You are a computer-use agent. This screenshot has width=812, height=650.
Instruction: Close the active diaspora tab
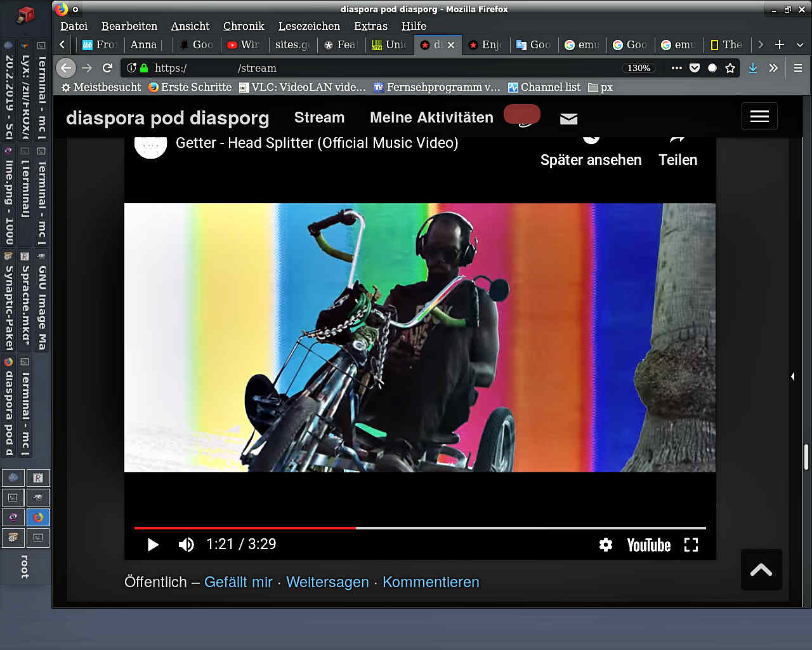[x=451, y=45]
